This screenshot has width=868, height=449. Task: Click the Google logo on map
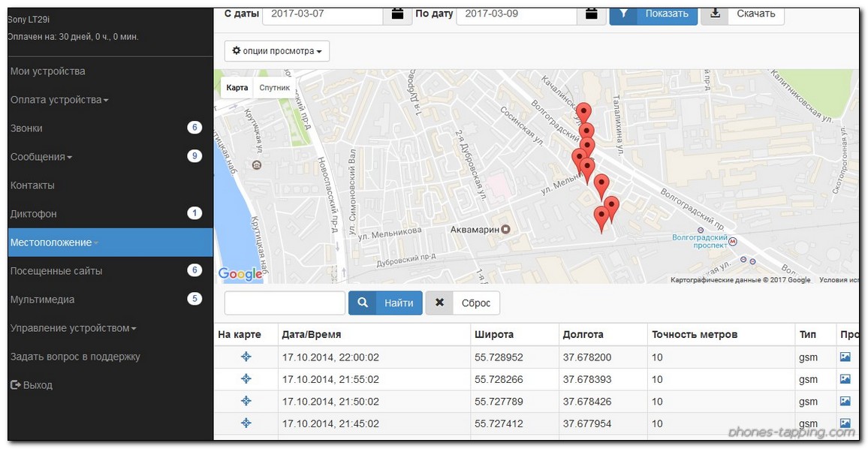tap(240, 274)
